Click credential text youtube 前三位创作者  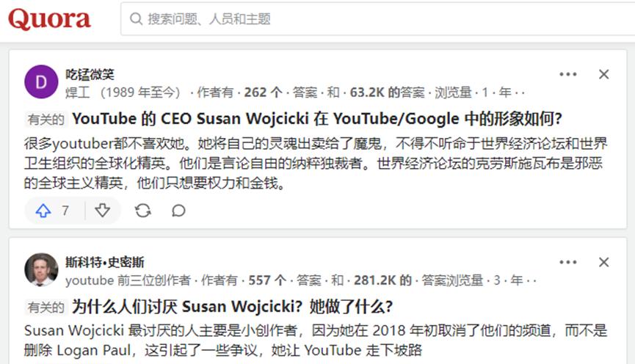point(128,280)
